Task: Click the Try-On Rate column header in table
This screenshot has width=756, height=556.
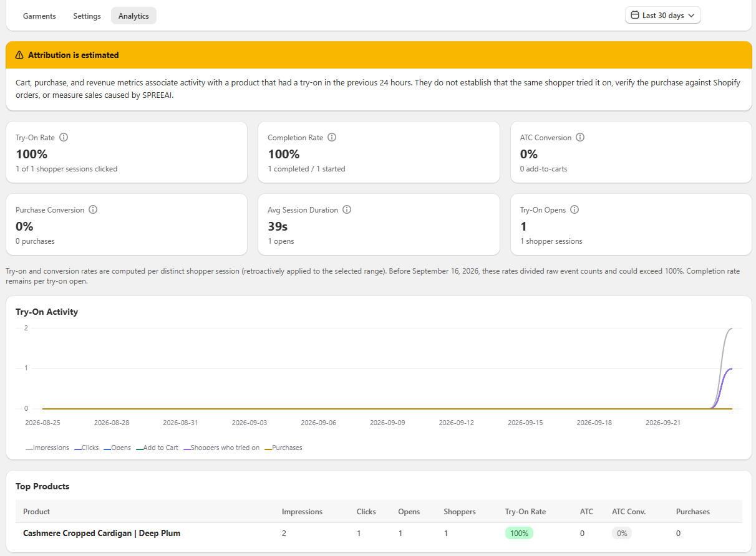Action: click(x=525, y=512)
